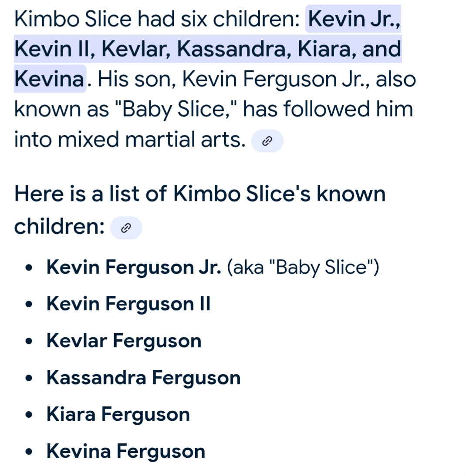This screenshot has height=476, width=466.
Task: Select the 'Kevina Ferguson' list item
Action: coord(126,451)
